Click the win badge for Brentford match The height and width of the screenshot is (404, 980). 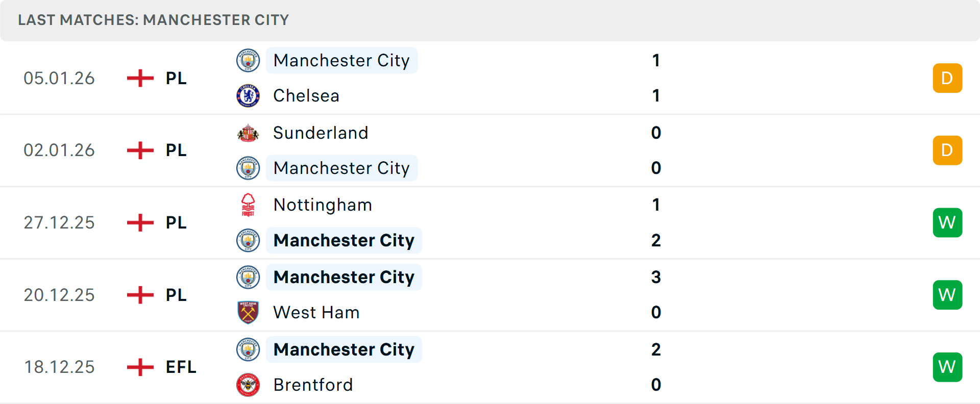pos(947,367)
